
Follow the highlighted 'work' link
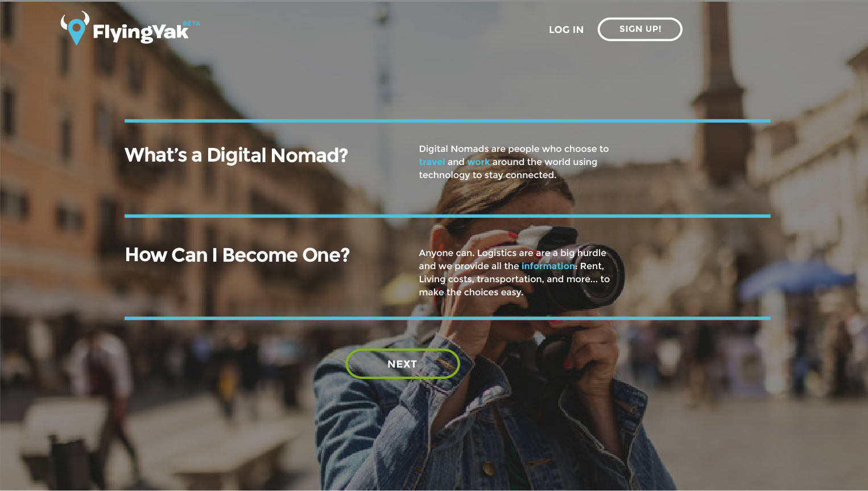(x=478, y=162)
